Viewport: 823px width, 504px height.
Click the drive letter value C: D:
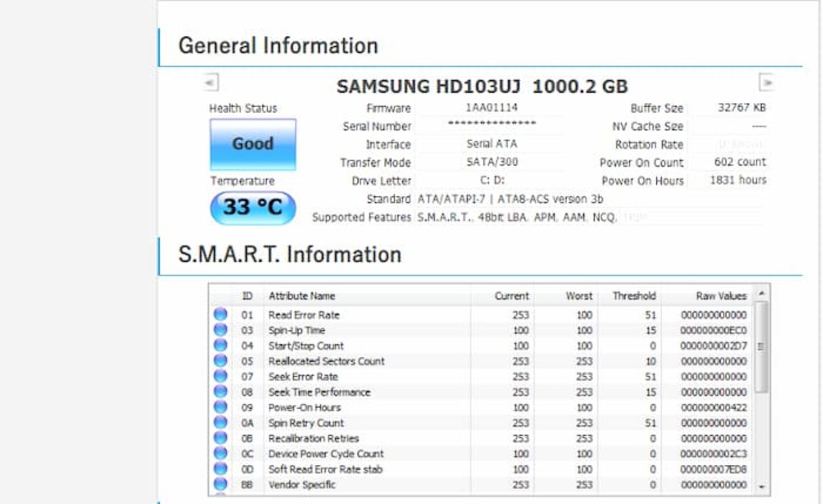coord(492,180)
